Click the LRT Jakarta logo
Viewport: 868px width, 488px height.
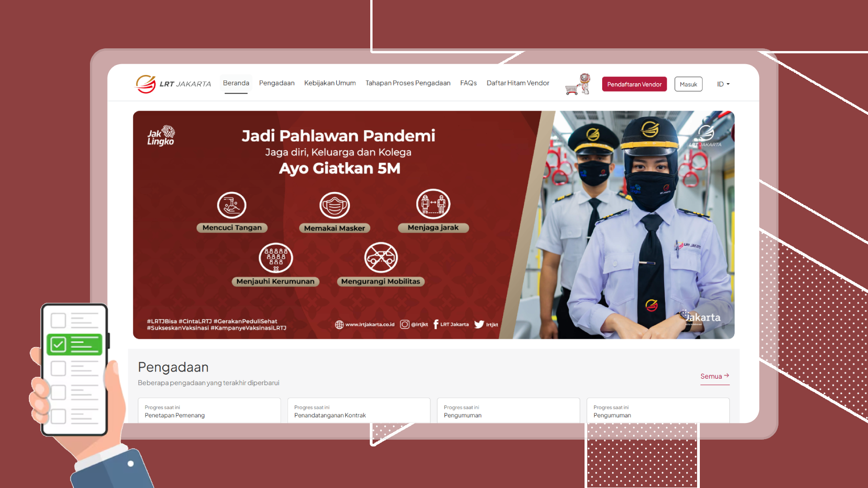pyautogui.click(x=173, y=84)
